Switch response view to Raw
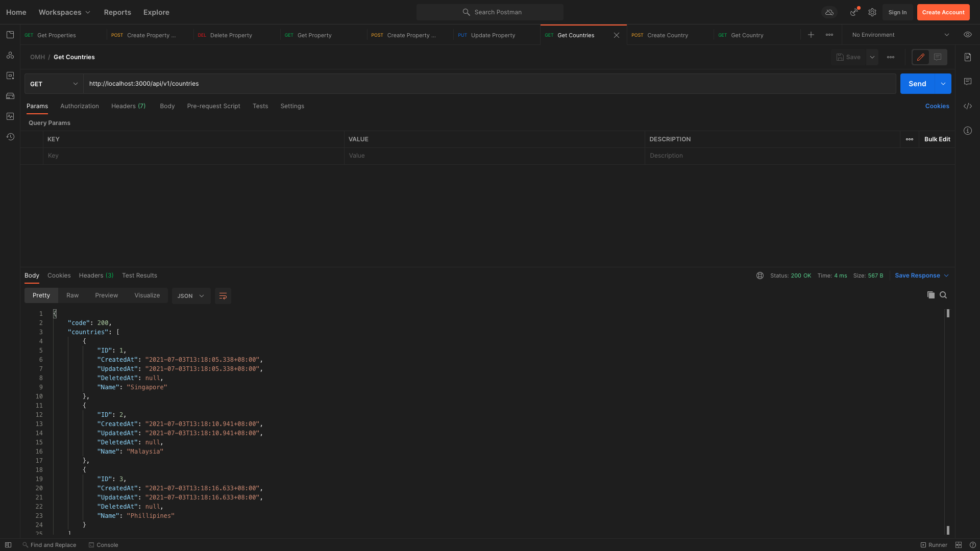This screenshot has height=551, width=980. click(x=72, y=295)
